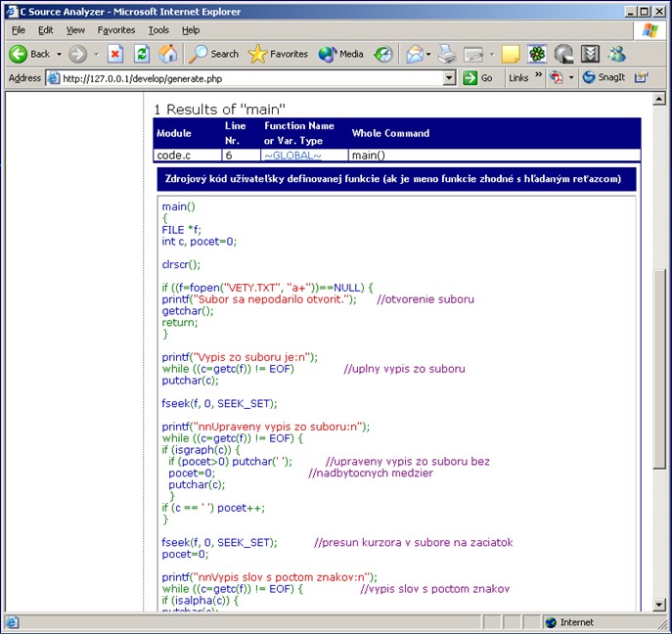Open the Favorites menu in menu bar
This screenshot has width=672, height=634.
click(115, 30)
